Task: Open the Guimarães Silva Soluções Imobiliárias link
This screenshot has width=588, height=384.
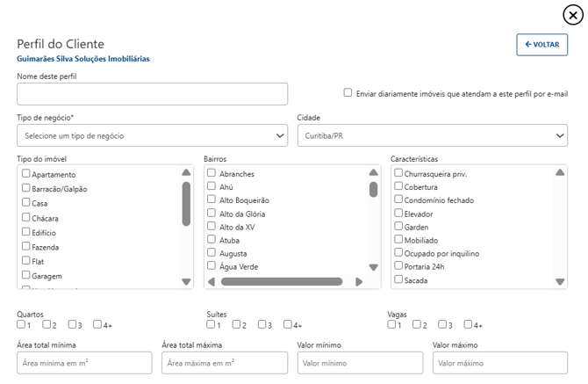Action: coord(82,59)
